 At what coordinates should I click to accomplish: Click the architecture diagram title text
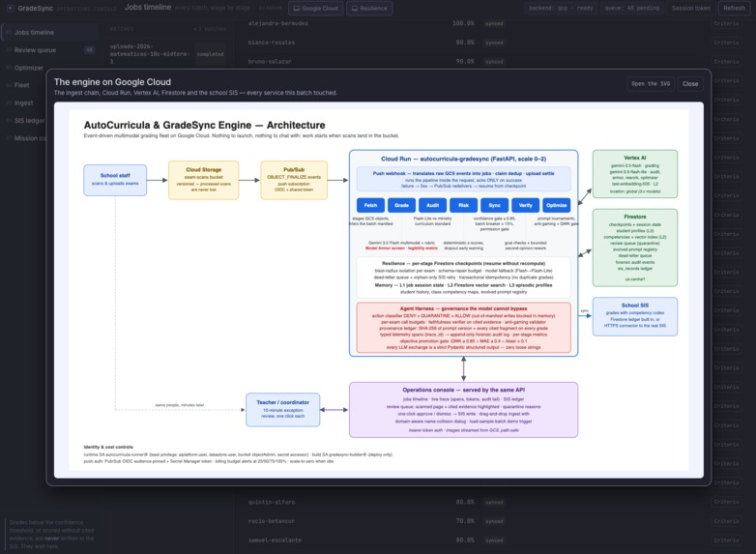tap(204, 126)
